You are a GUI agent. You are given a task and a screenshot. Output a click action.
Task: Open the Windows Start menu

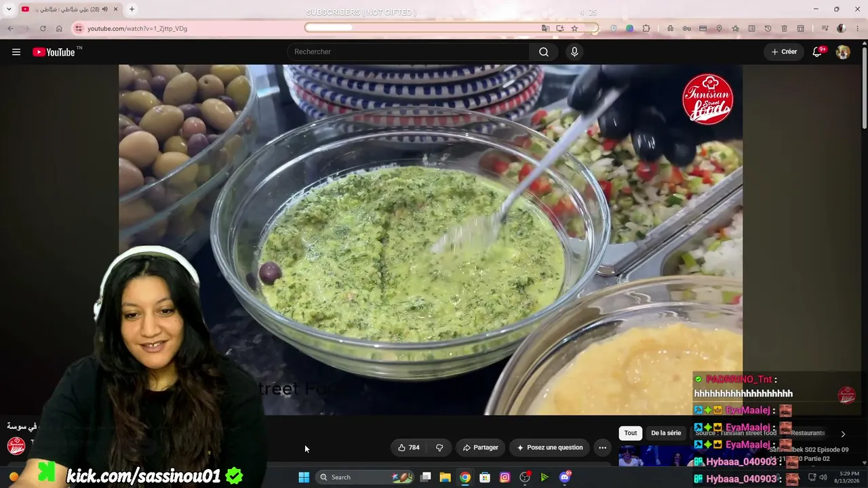pyautogui.click(x=304, y=477)
